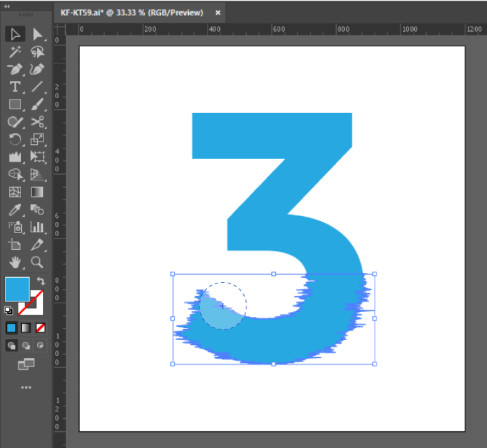Select the Free Transform tool
This screenshot has height=448, width=487.
pos(37,157)
